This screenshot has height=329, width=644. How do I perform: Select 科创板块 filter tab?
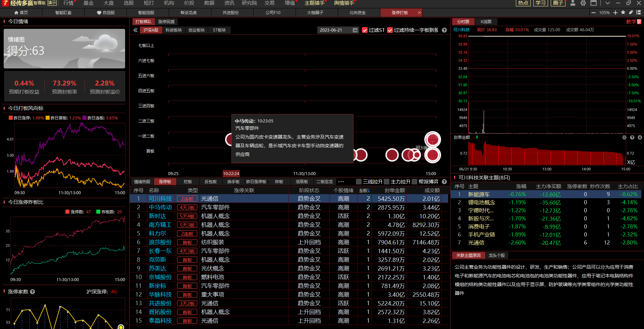tap(174, 30)
